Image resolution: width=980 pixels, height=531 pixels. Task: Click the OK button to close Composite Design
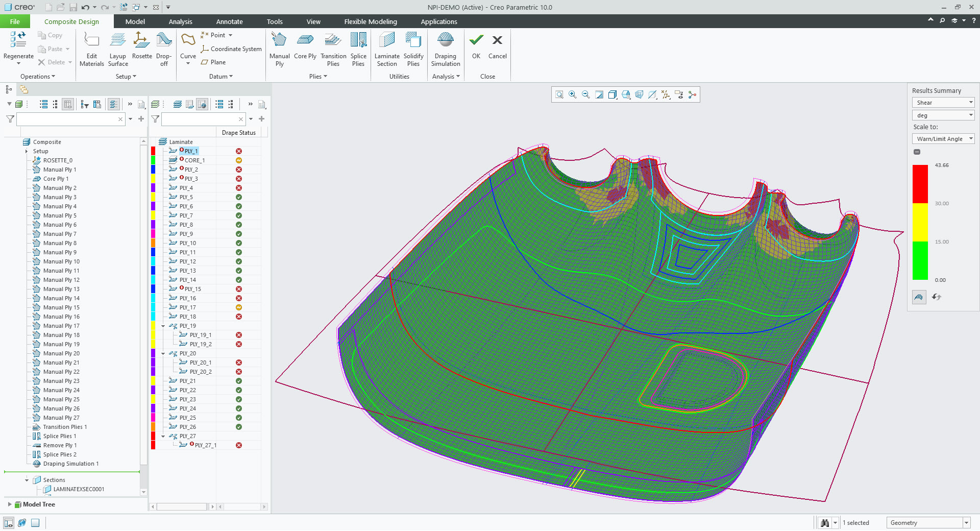(476, 46)
